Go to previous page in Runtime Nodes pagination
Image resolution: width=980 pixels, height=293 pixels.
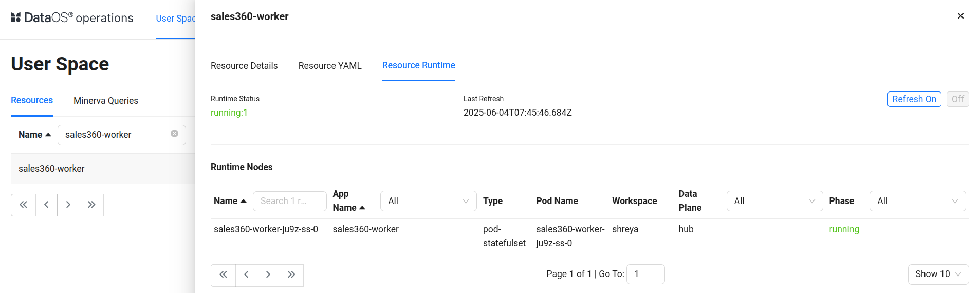246,274
